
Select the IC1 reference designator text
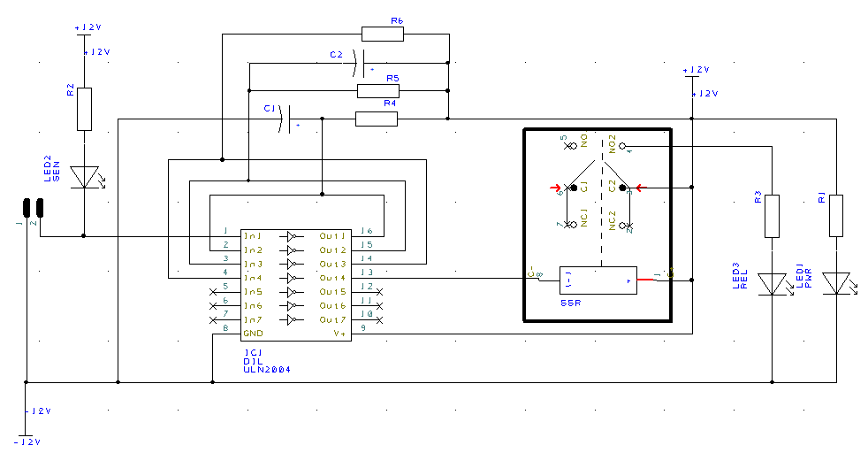(253, 353)
